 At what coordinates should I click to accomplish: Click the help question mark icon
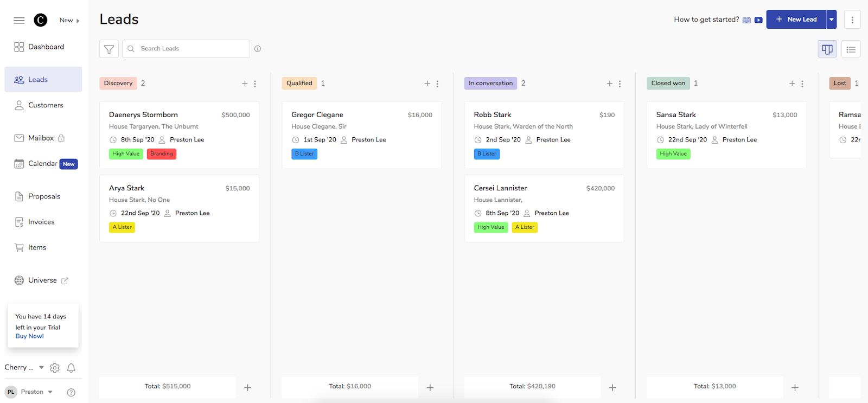[71, 392]
